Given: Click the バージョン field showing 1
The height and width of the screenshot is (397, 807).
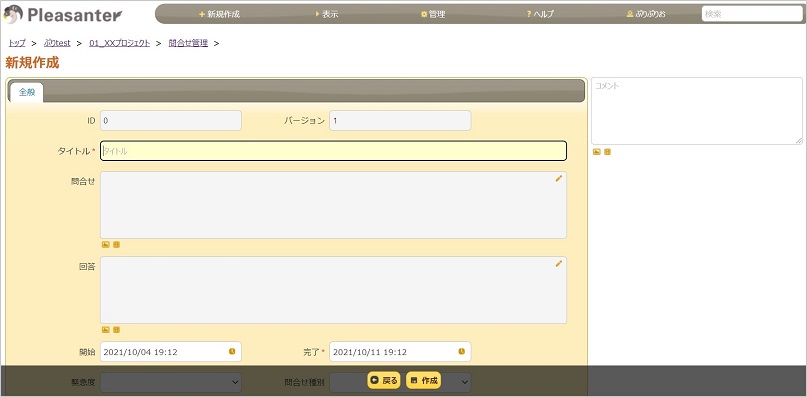Looking at the screenshot, I should [x=400, y=120].
